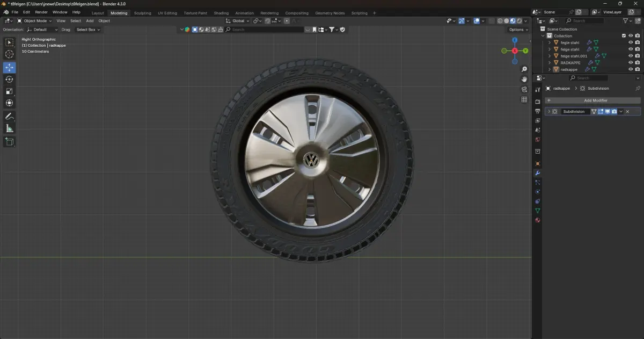
Task: Open the Material properties tab
Action: pos(537,220)
